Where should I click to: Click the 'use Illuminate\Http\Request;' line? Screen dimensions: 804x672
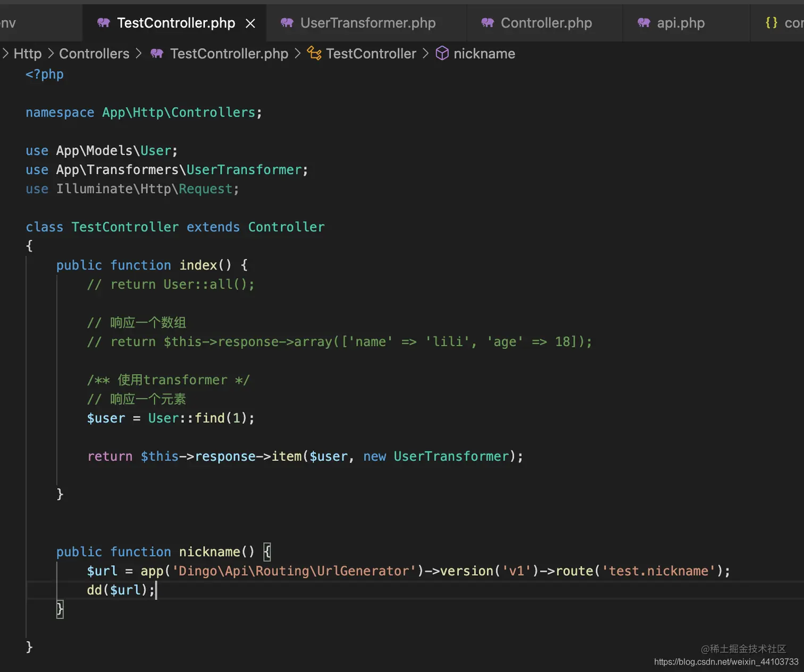(132, 189)
